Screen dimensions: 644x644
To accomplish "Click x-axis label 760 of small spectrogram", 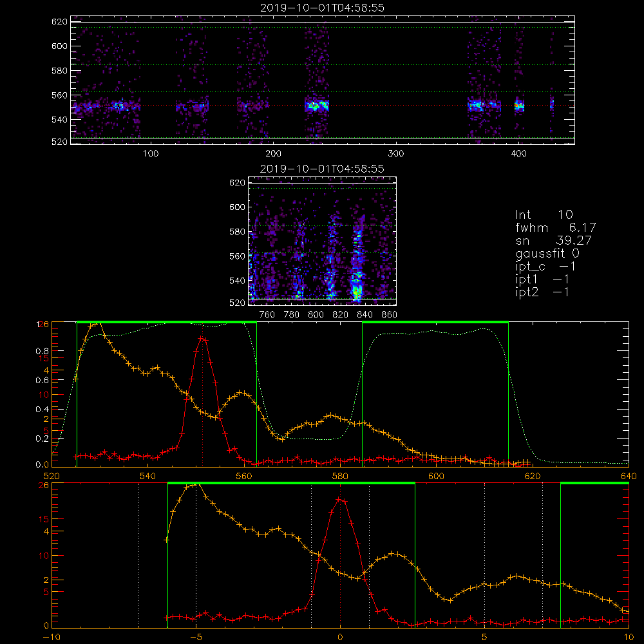I will point(267,315).
